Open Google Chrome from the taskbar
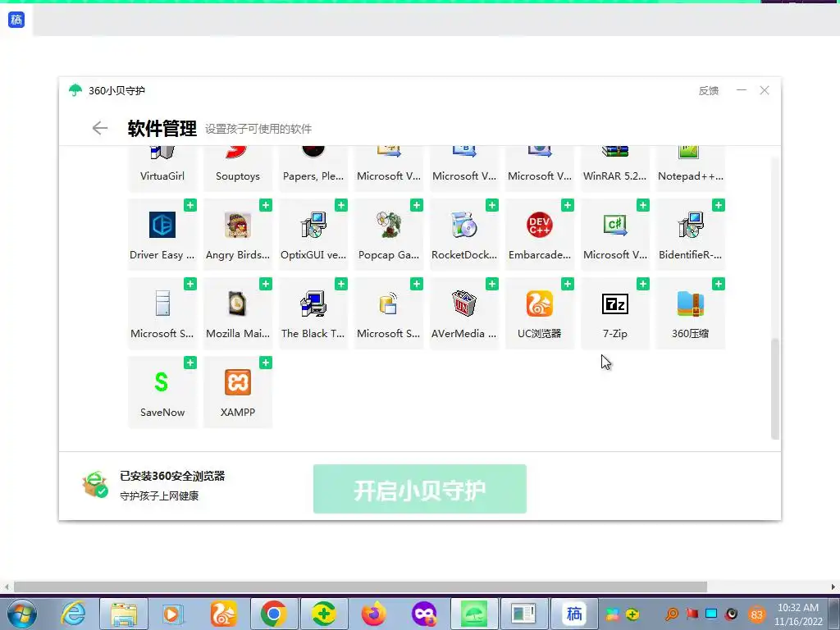 pyautogui.click(x=274, y=614)
